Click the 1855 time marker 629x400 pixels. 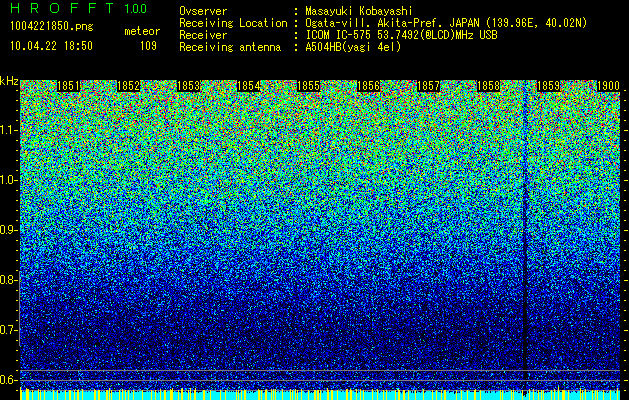pyautogui.click(x=308, y=86)
